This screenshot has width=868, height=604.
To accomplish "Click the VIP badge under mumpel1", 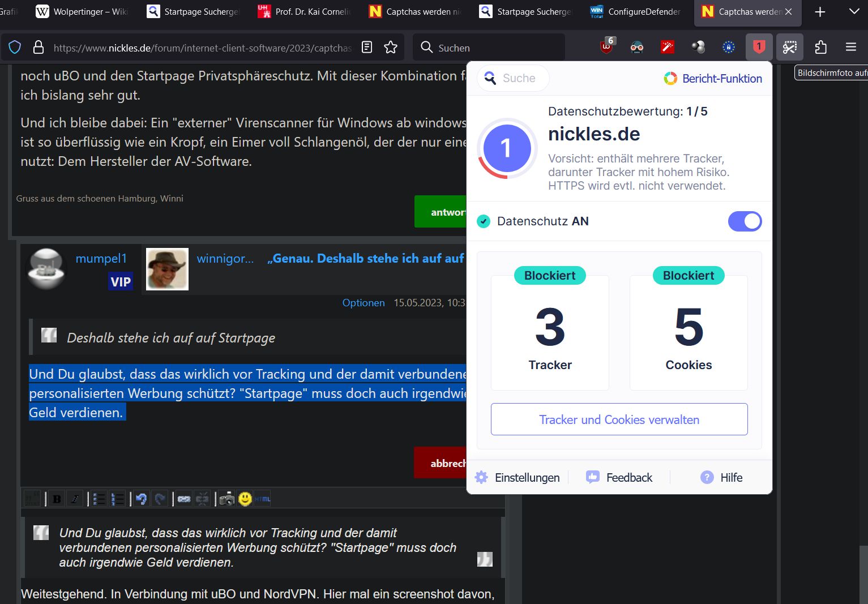I will click(x=121, y=281).
